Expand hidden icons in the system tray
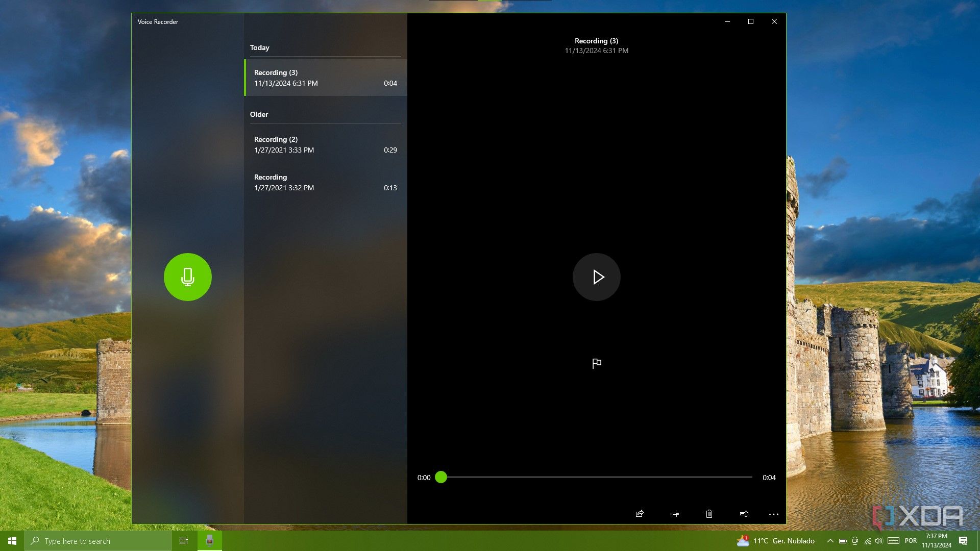 click(830, 541)
